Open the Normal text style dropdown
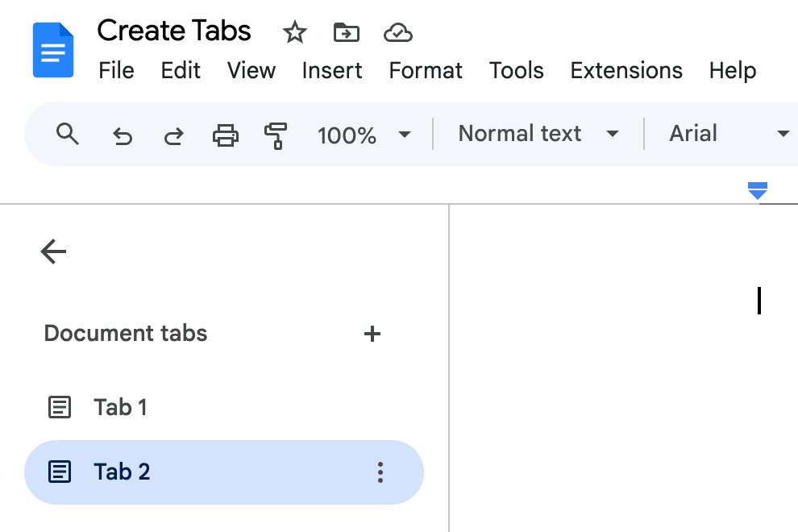Screen dimensions: 798x532 [534, 134]
